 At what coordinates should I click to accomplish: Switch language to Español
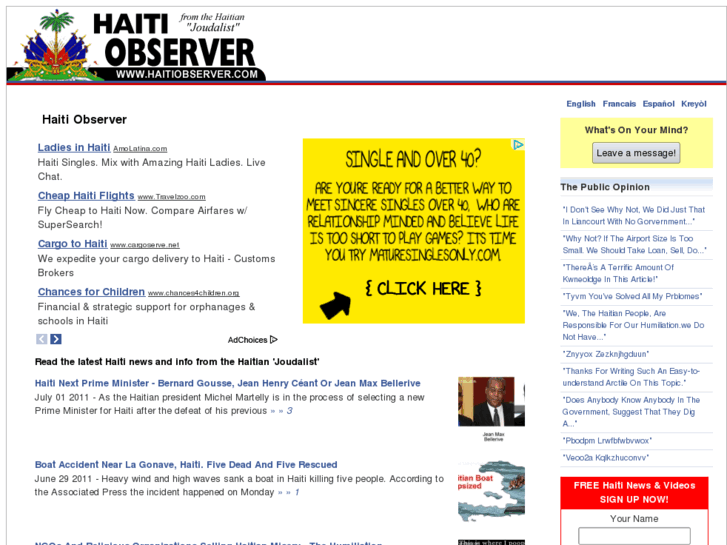click(658, 104)
